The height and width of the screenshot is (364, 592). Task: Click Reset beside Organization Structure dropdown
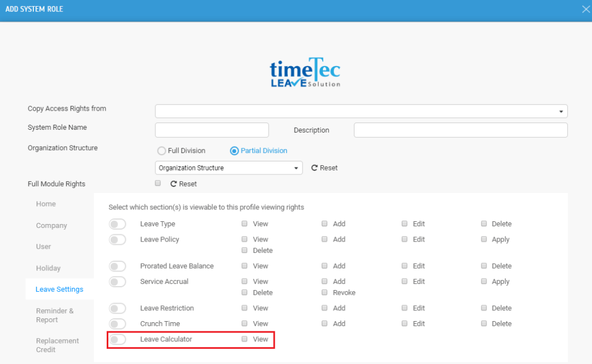click(324, 168)
